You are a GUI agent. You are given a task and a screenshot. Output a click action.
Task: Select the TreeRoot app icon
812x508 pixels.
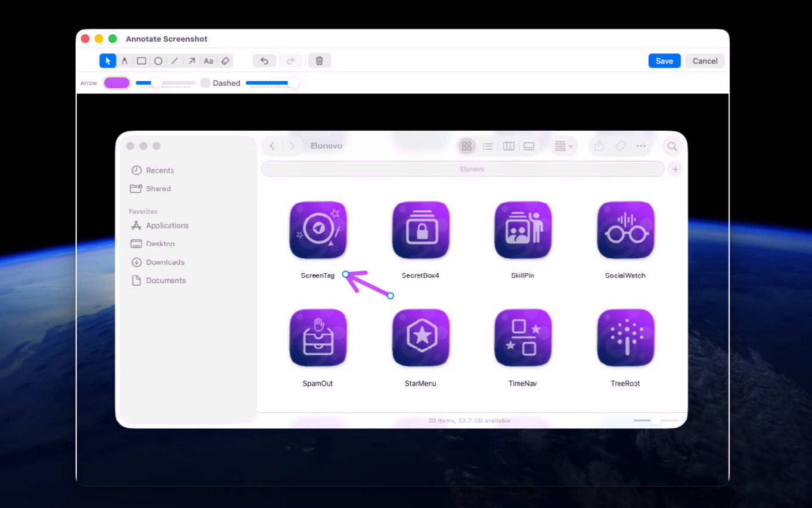tap(625, 338)
